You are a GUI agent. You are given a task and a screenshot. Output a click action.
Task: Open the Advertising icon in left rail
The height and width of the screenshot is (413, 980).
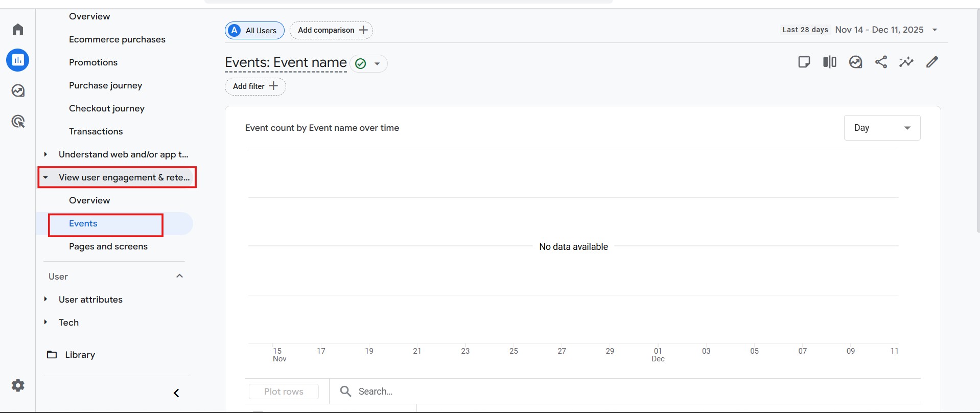coord(18,122)
